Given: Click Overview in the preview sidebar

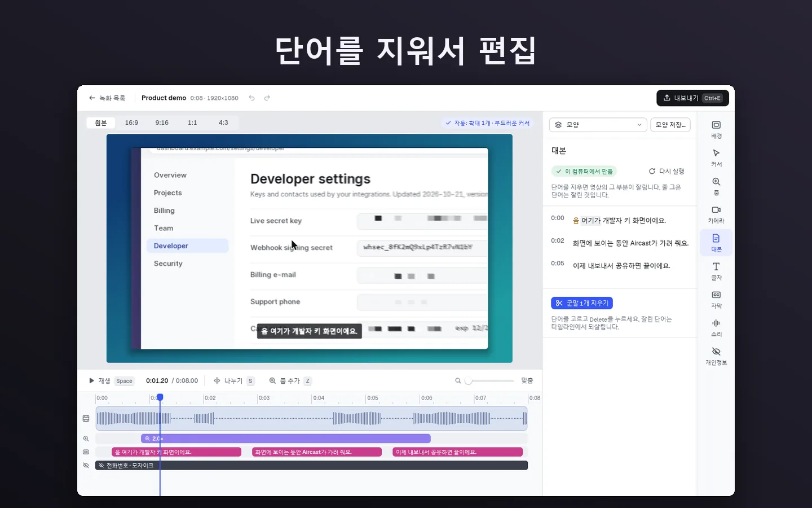Looking at the screenshot, I should point(170,175).
